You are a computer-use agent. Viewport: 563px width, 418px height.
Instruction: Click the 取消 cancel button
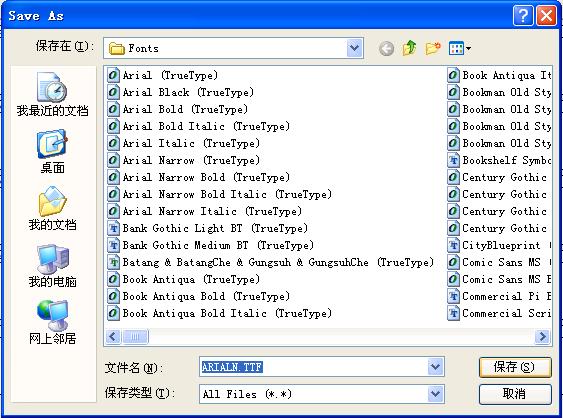tap(515, 394)
